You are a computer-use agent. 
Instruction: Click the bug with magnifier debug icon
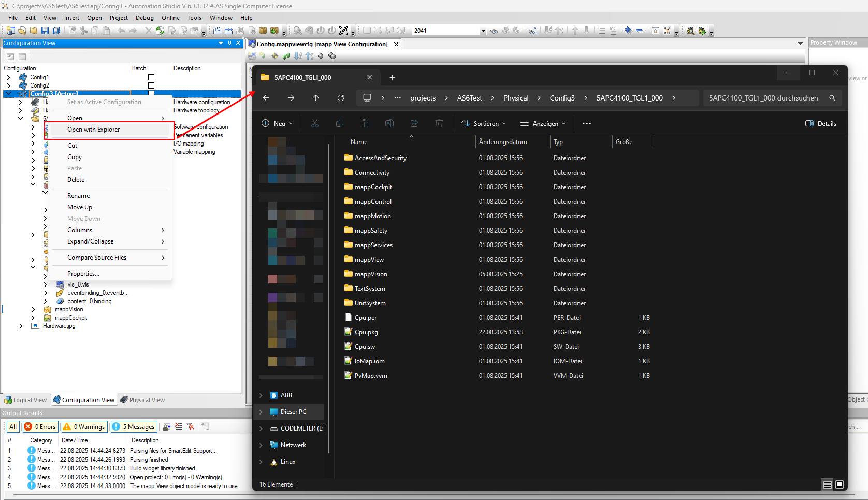(x=690, y=31)
